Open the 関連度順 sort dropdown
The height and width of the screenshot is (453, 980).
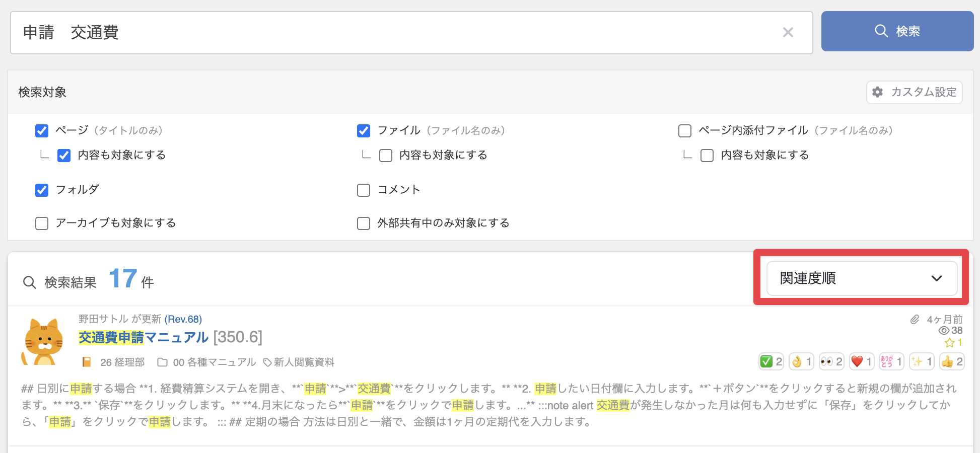click(861, 278)
